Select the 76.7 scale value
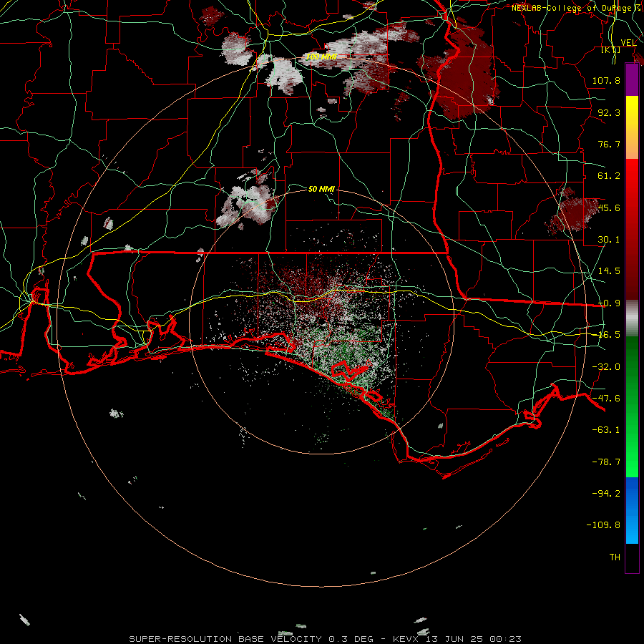The height and width of the screenshot is (644, 644). point(609,144)
